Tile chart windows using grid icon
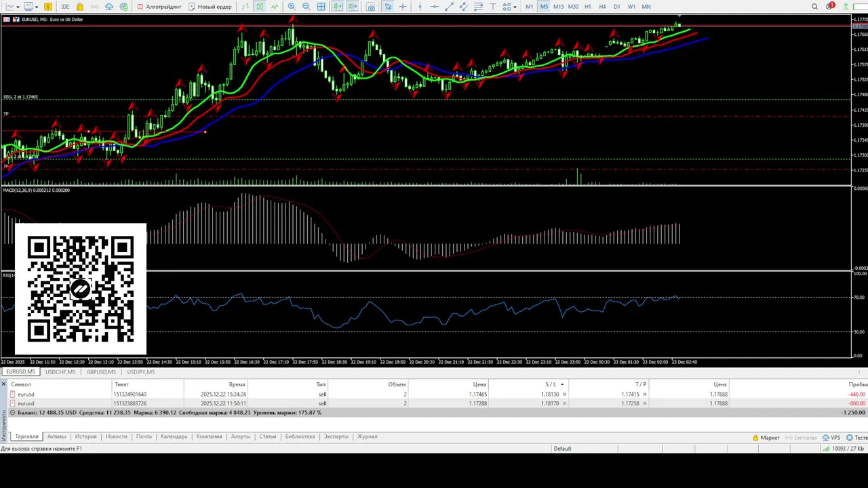 (x=321, y=7)
